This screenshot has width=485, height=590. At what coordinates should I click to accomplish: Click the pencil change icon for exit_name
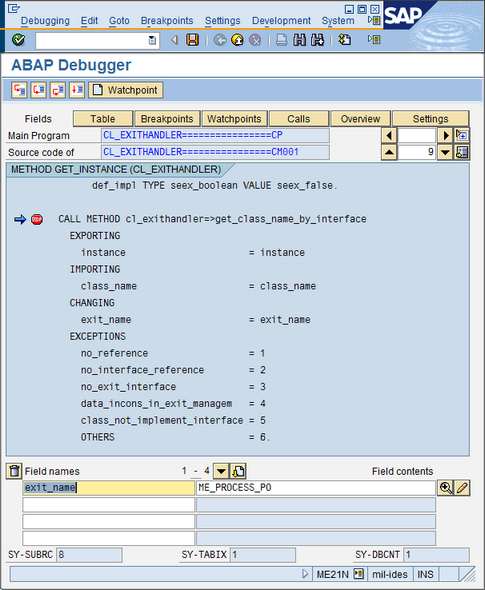(462, 488)
